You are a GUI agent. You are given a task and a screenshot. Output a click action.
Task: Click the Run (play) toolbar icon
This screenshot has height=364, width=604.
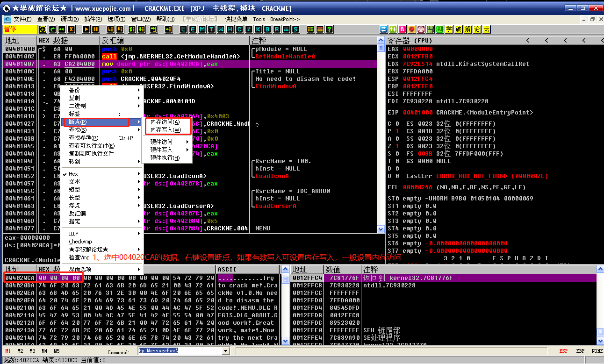coord(86,29)
